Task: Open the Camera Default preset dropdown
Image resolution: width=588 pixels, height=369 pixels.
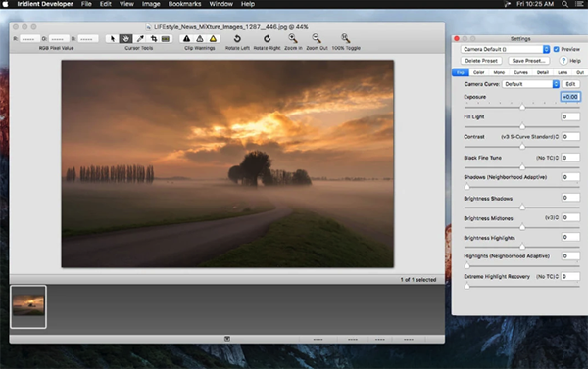Action: pos(505,49)
